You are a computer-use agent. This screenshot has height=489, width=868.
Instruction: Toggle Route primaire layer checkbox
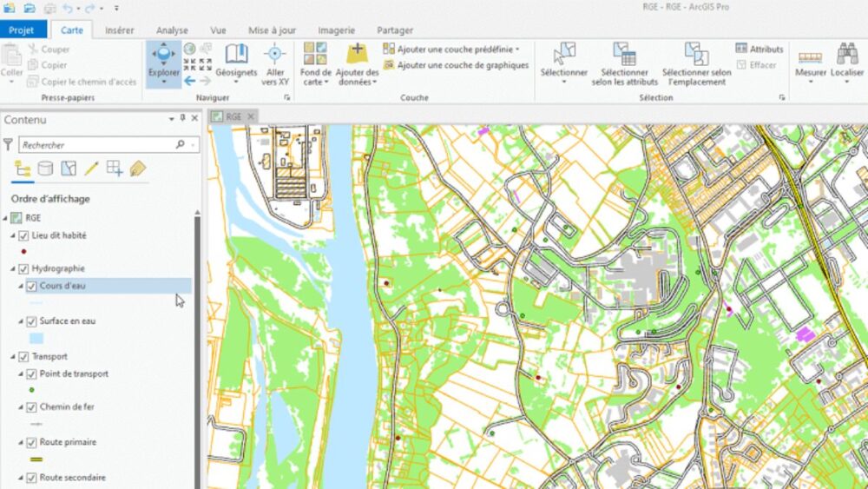(x=31, y=443)
